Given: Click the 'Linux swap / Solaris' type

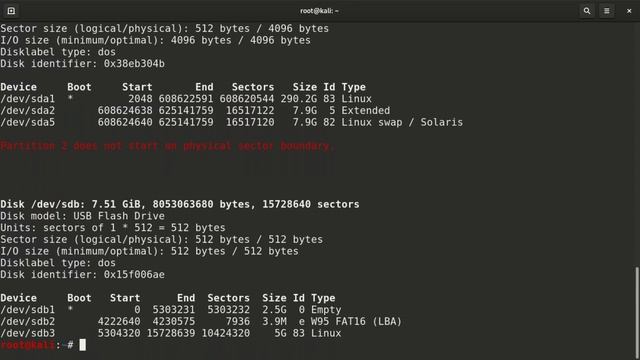Looking at the screenshot, I should 402,122.
